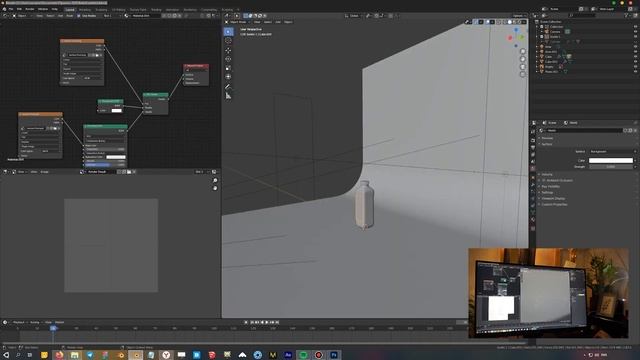Click hand pan icon in image editor
Screen dimensions: 640x360
tap(215, 188)
